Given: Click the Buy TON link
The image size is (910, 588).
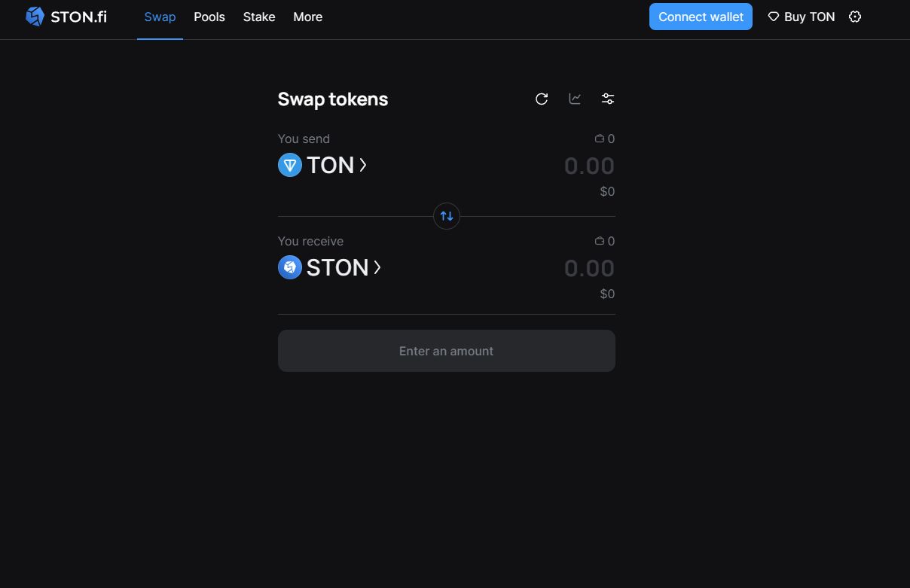Looking at the screenshot, I should (802, 17).
